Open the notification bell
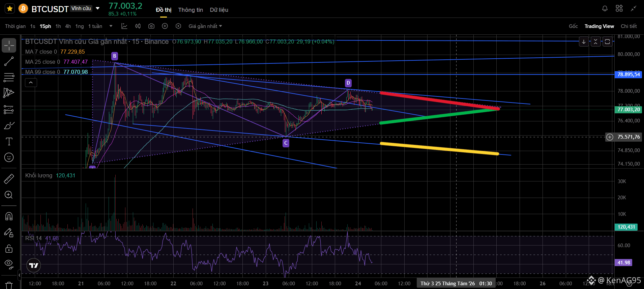 click(x=605, y=8)
